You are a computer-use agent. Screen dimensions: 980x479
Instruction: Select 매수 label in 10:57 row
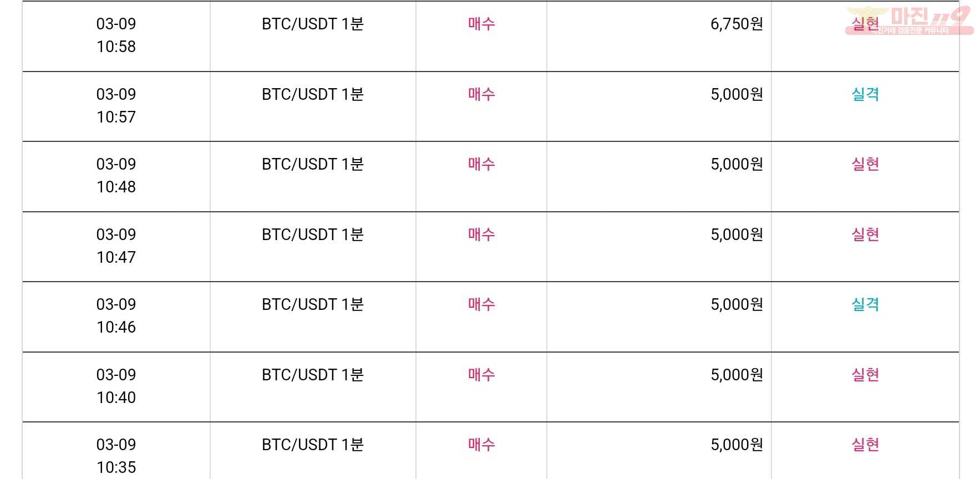(481, 94)
